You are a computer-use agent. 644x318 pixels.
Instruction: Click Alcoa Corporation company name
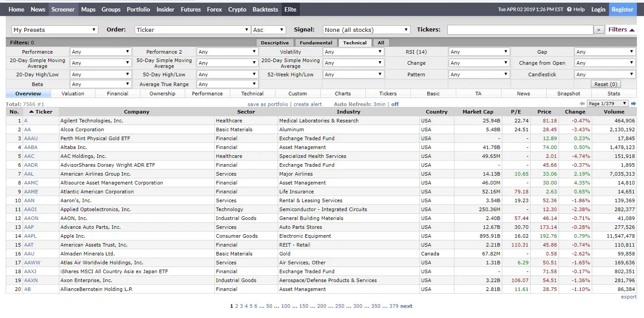pyautogui.click(x=82, y=130)
